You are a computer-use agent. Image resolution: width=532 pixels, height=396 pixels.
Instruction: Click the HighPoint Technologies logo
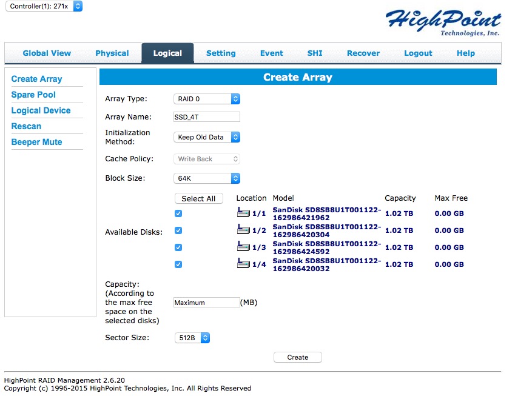coord(444,22)
